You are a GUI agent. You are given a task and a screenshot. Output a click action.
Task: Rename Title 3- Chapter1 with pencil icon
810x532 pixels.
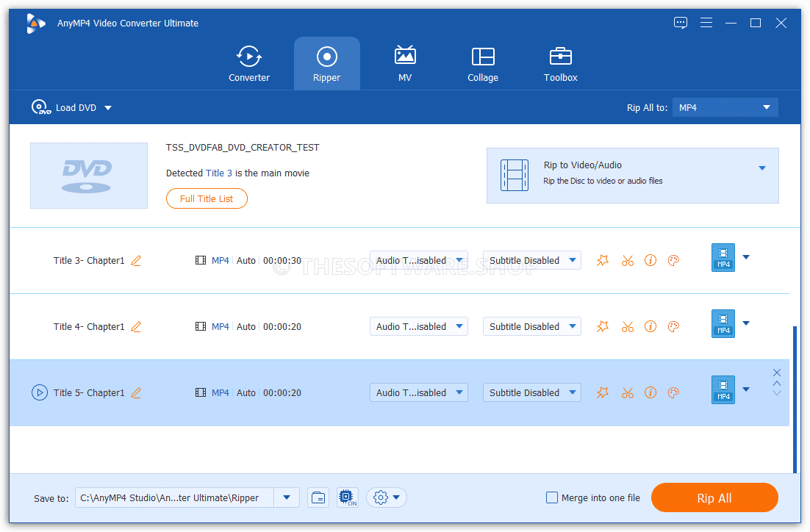click(x=136, y=260)
